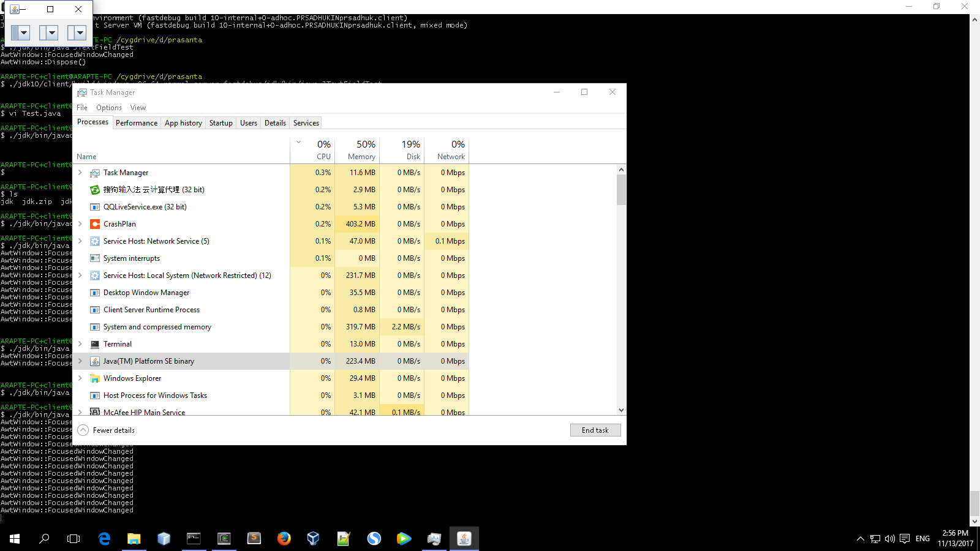
Task: Sort processes by the Name column header
Action: point(181,151)
